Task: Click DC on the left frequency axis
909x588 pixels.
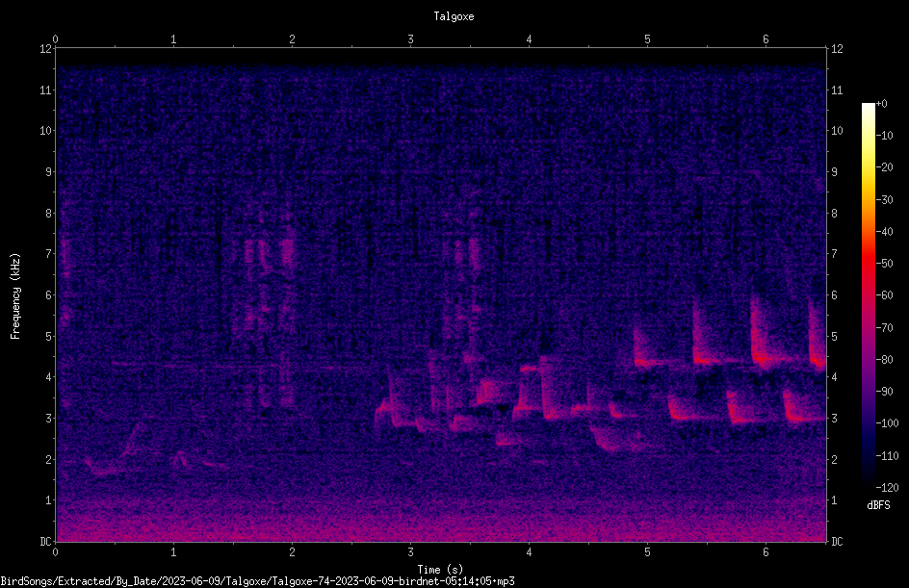Action: point(45,542)
